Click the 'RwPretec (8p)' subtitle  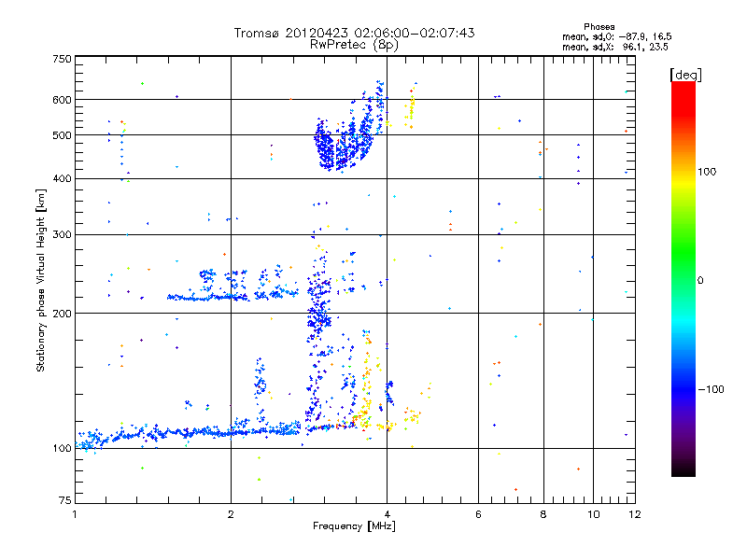(x=354, y=45)
